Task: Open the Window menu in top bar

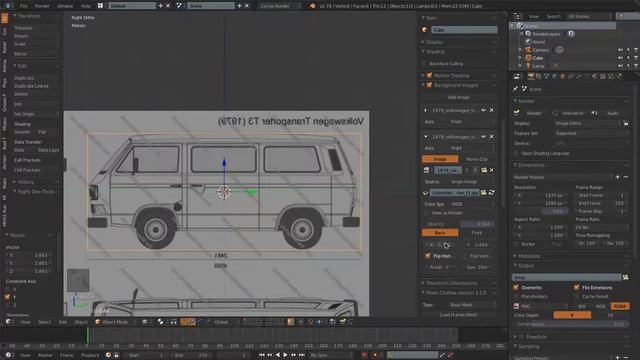Action: 65,6
